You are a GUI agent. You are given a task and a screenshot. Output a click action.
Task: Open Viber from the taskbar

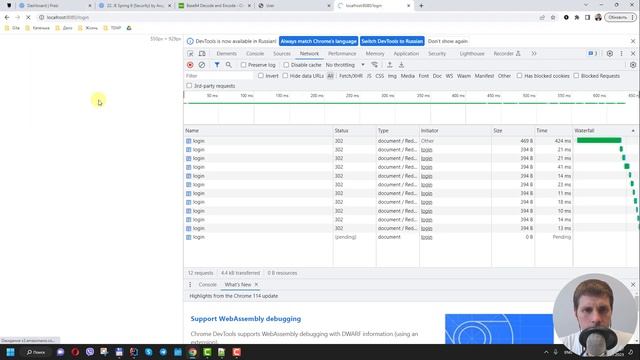(x=90, y=352)
